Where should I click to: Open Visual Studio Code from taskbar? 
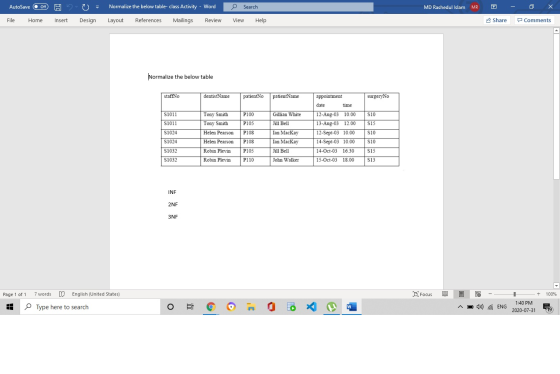coord(311,307)
